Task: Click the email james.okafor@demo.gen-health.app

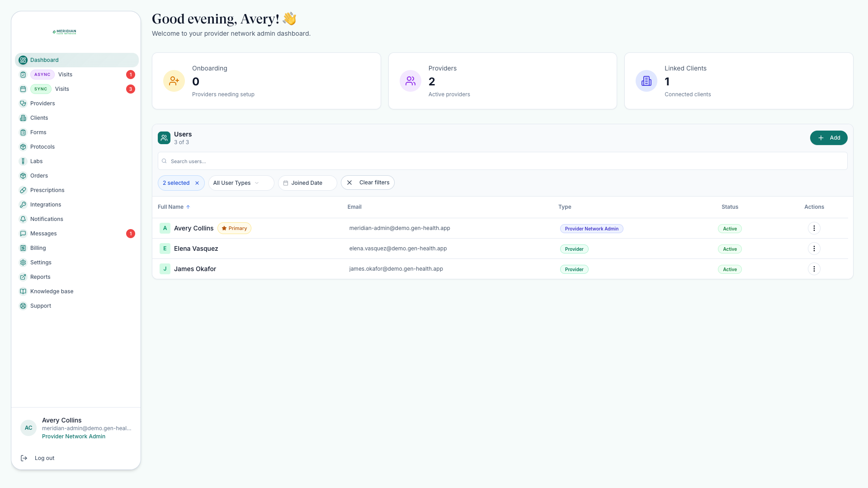Action: point(396,269)
